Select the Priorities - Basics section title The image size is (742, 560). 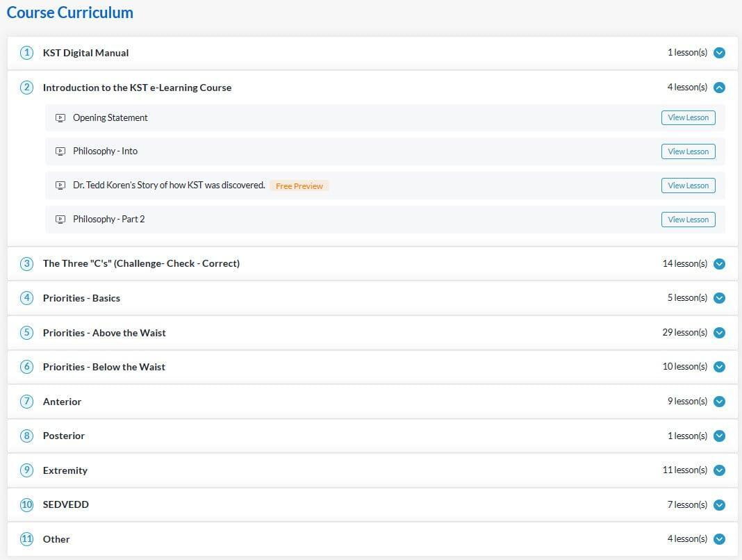point(81,298)
